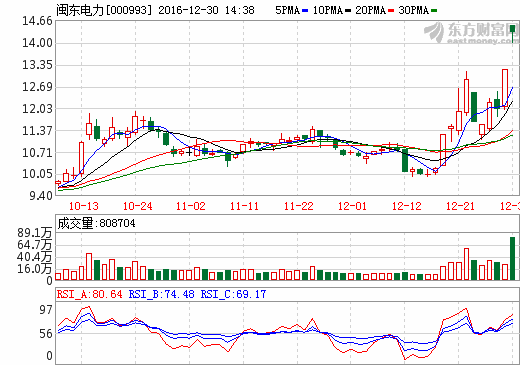520x365 pixels.
Task: Select the 14.00 price axis label
Action: coord(37,43)
